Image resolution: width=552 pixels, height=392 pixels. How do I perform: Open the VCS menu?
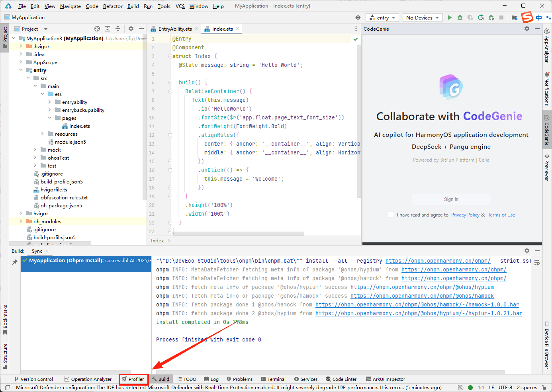tap(180, 6)
